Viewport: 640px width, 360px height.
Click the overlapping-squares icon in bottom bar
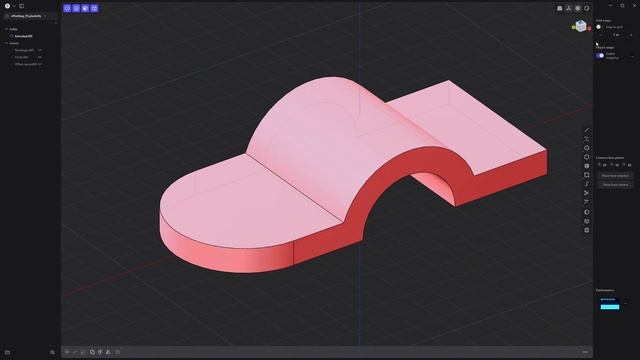tap(92, 352)
